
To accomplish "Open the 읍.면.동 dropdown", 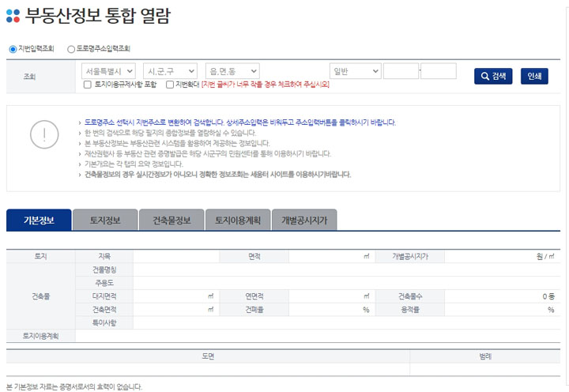I will tap(232, 71).
